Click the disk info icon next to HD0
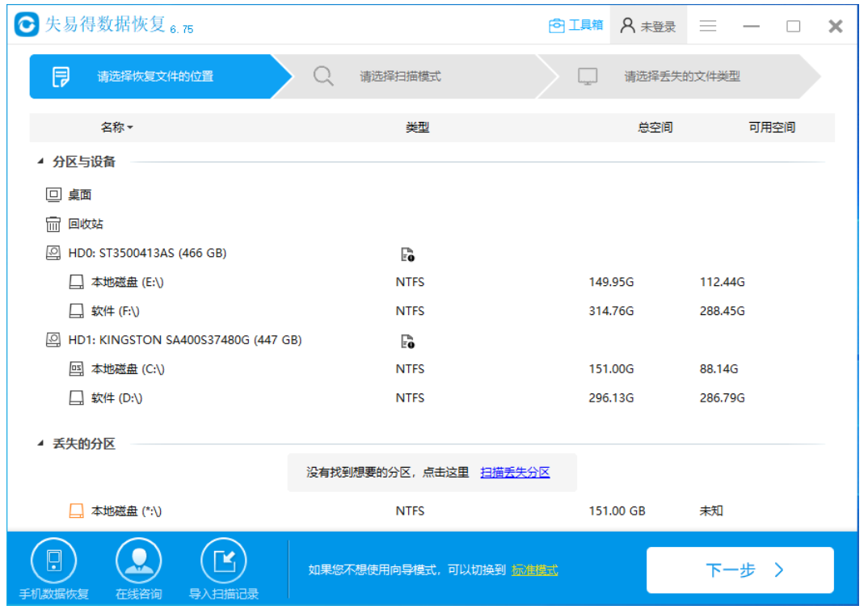 tap(408, 253)
